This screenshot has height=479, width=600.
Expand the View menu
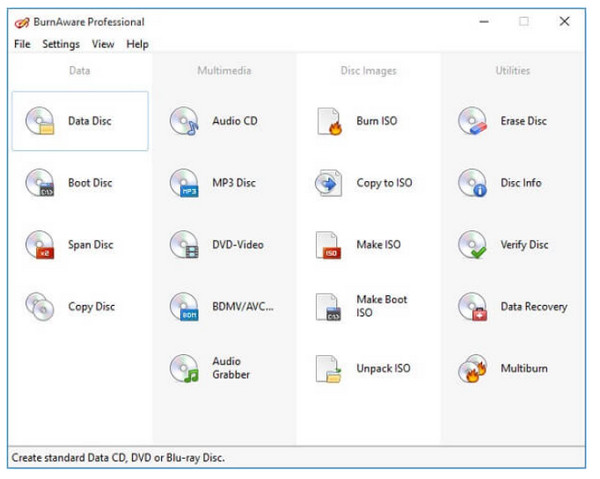coord(103,44)
